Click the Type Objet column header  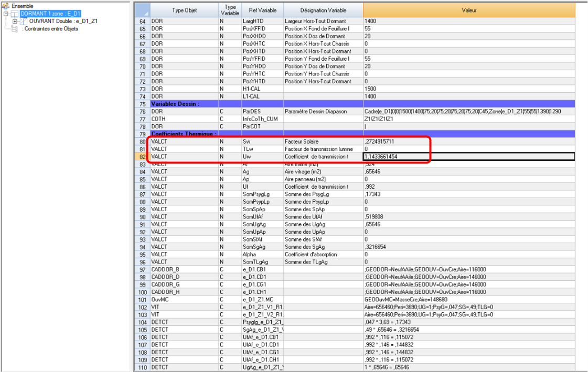(184, 10)
